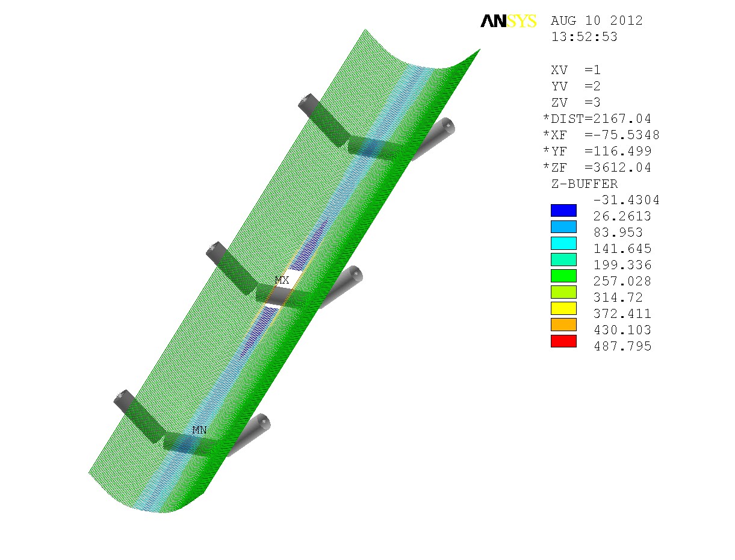Click the *ZF =3612.04 value
Screen dimensions: 735x560
tap(597, 167)
